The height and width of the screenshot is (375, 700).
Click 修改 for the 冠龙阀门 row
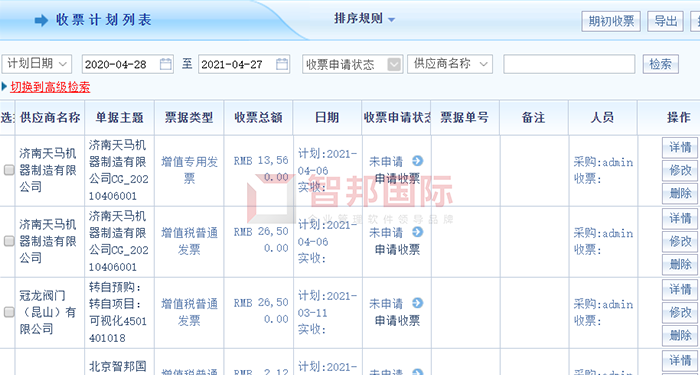(x=680, y=312)
